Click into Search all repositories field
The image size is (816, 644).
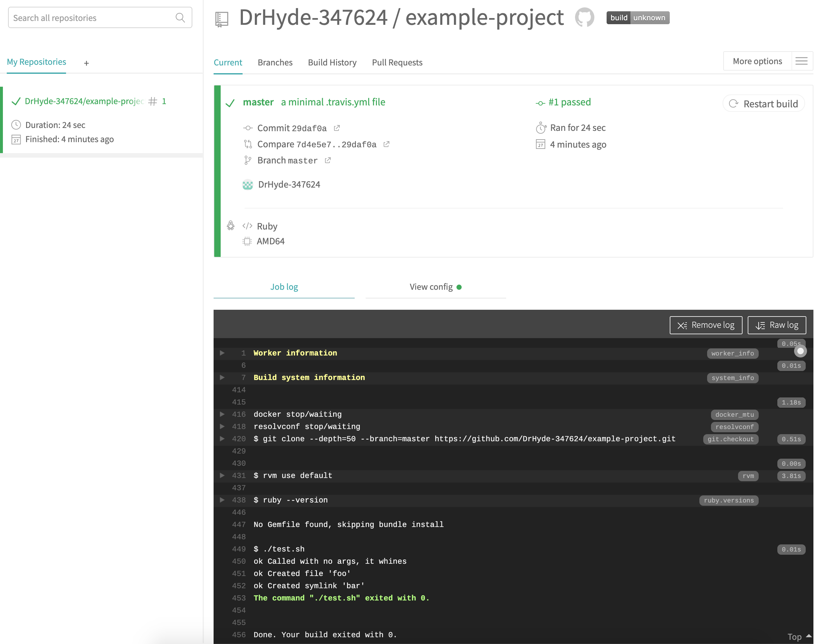point(91,18)
